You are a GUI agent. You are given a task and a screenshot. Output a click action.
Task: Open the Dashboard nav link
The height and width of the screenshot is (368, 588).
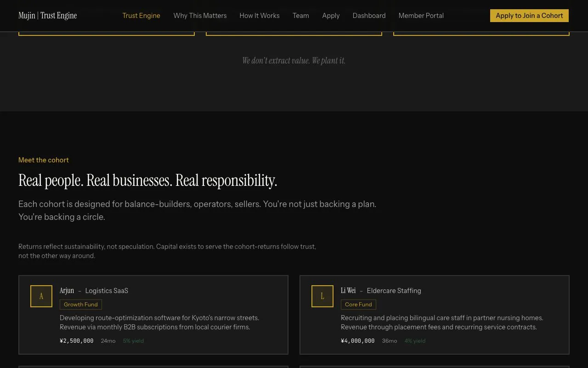[369, 16]
